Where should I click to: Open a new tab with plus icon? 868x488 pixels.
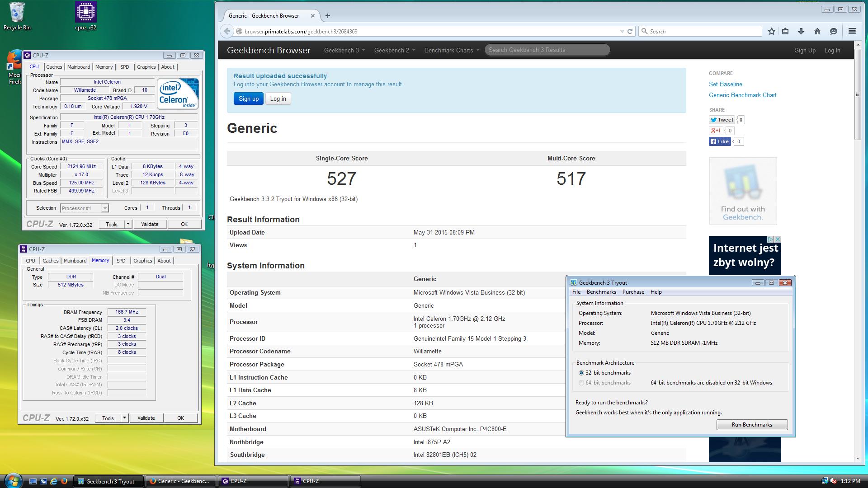328,16
